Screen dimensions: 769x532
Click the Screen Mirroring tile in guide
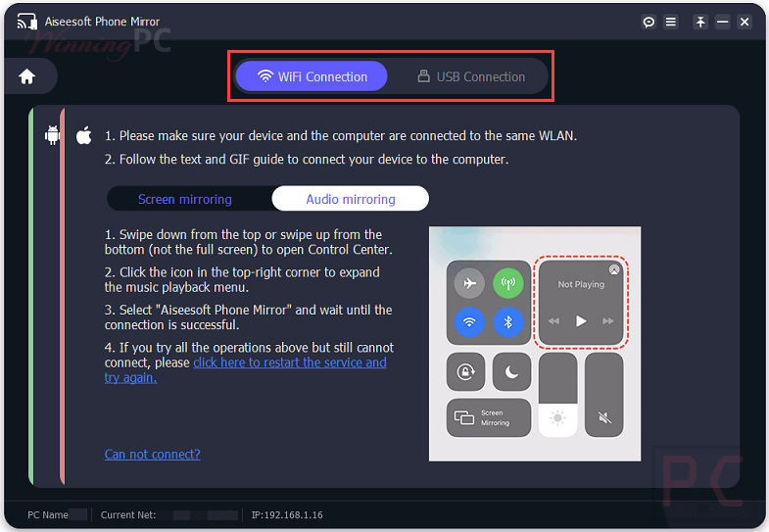tap(489, 417)
